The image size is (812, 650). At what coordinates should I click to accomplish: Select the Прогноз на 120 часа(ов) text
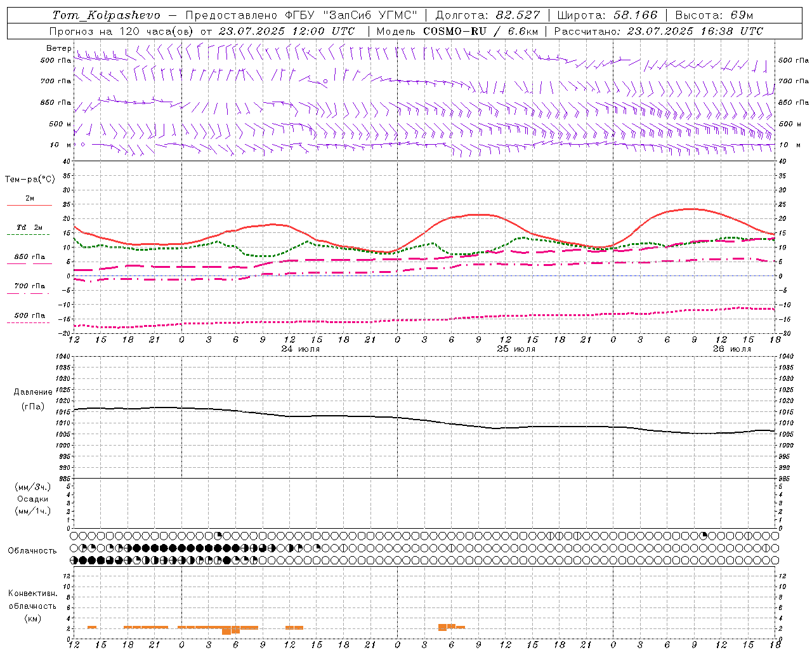pos(122,31)
